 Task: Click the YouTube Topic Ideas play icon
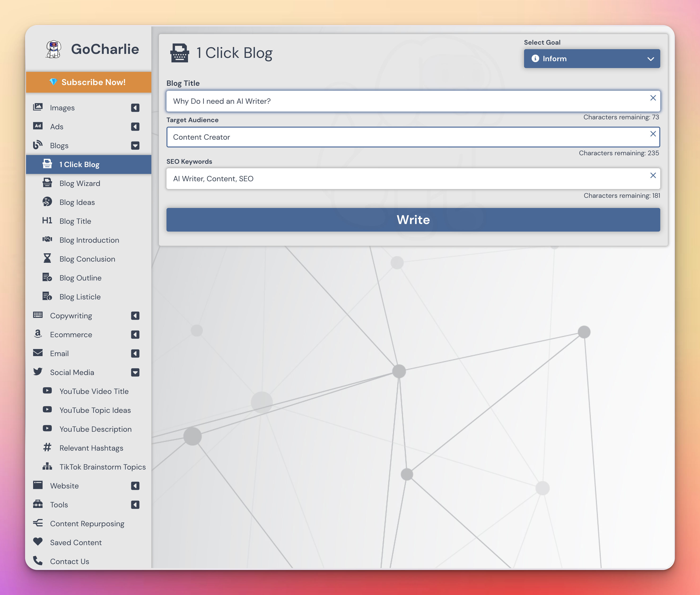click(x=47, y=410)
